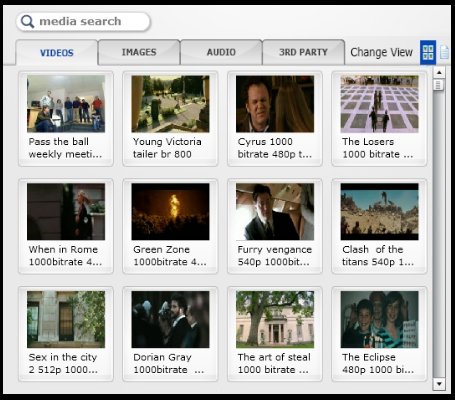
Task: Click the scrollbar up arrow
Action: coord(439,72)
